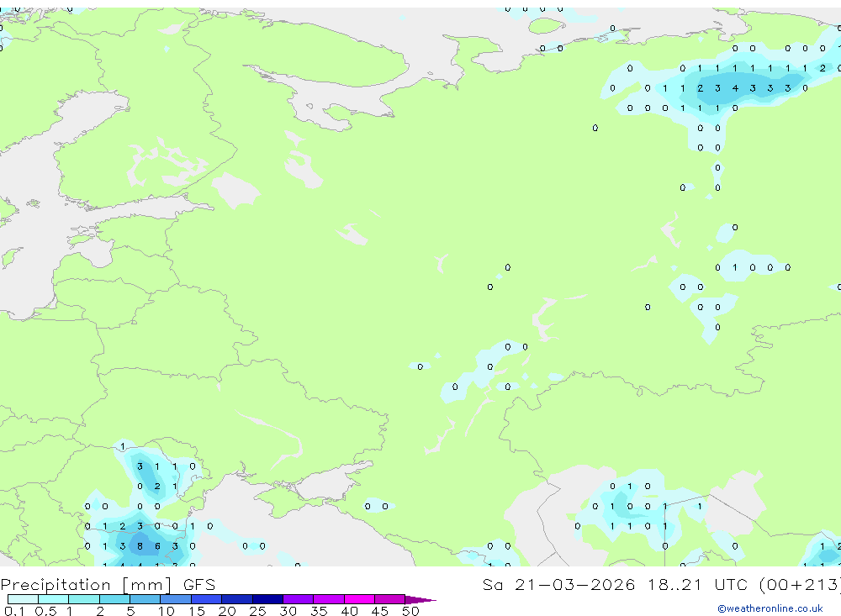Screen dimensions: 841x616
Task: Click the legend arrow tip above 50 mm
Action: point(420,600)
